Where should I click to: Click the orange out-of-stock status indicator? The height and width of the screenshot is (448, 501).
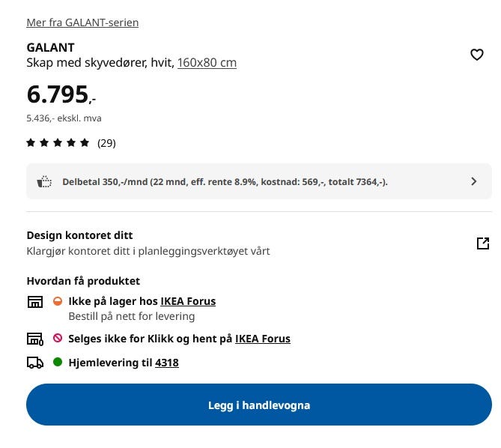click(x=58, y=301)
